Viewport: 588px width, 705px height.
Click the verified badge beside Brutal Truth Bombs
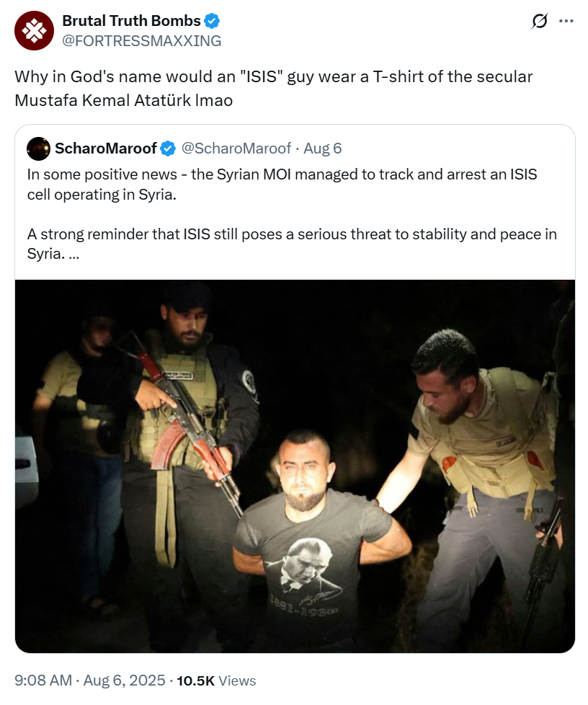[x=212, y=21]
